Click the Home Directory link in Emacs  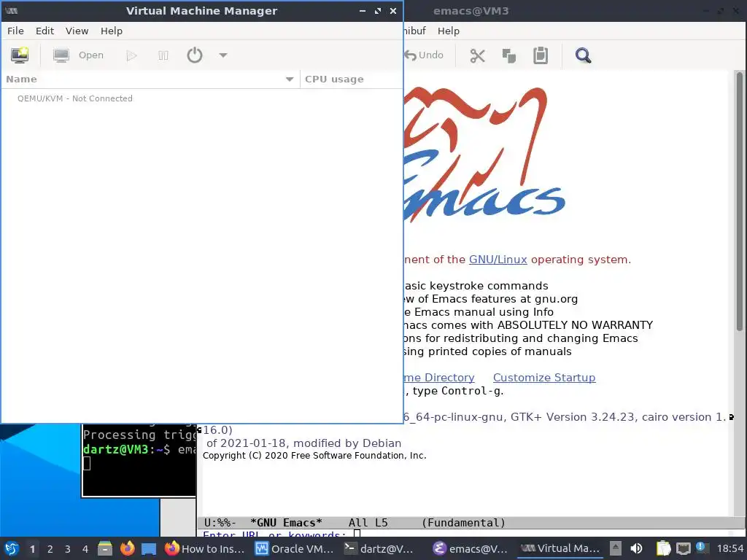click(x=439, y=378)
